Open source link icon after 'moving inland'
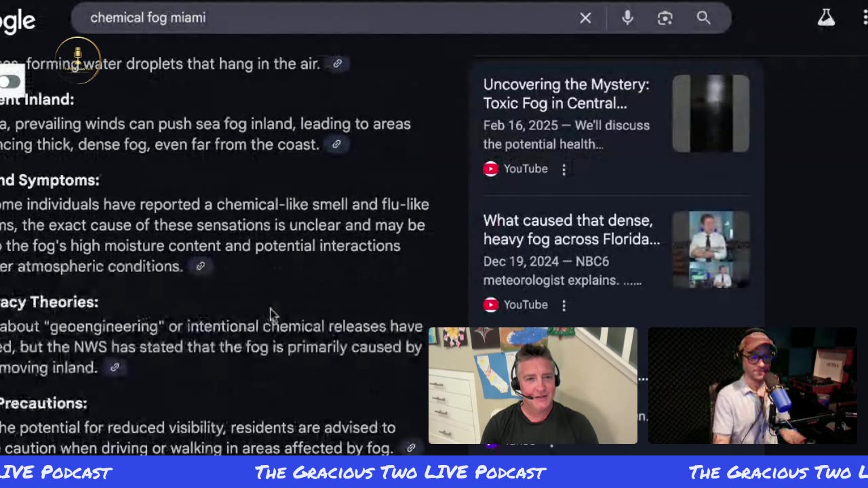Image resolution: width=868 pixels, height=488 pixels. pos(115,367)
